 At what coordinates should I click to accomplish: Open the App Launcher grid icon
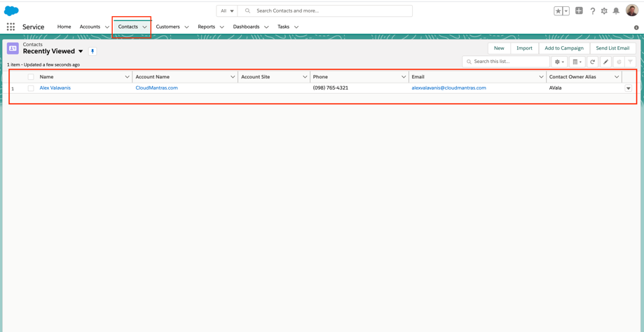tap(11, 27)
